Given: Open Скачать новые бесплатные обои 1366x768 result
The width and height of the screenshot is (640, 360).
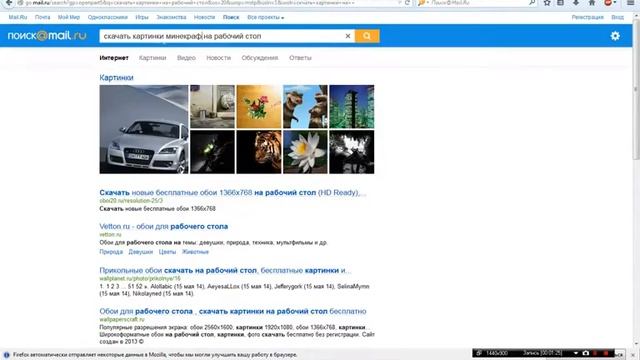Looking at the screenshot, I should pyautogui.click(x=233, y=193).
